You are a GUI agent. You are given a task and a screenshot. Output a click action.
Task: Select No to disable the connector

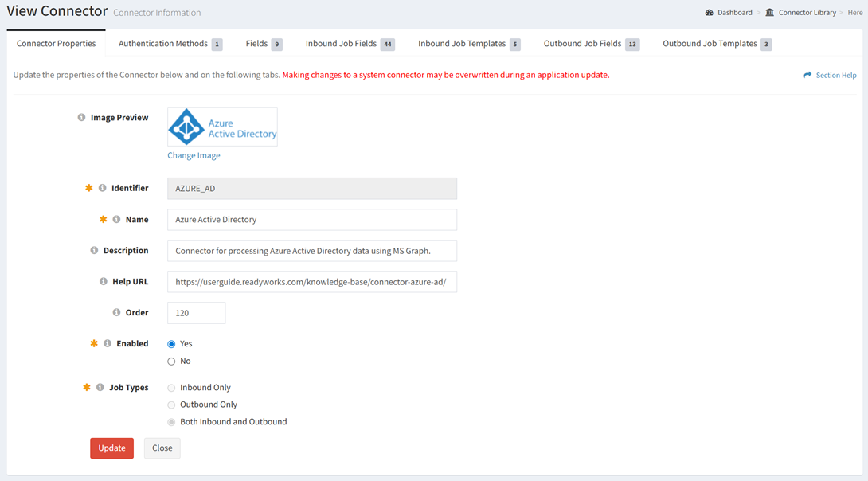pos(171,362)
